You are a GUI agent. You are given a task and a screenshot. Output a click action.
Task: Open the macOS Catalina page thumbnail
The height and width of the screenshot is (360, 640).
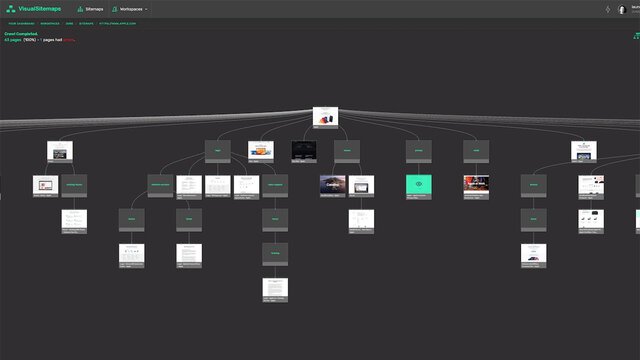333,186
